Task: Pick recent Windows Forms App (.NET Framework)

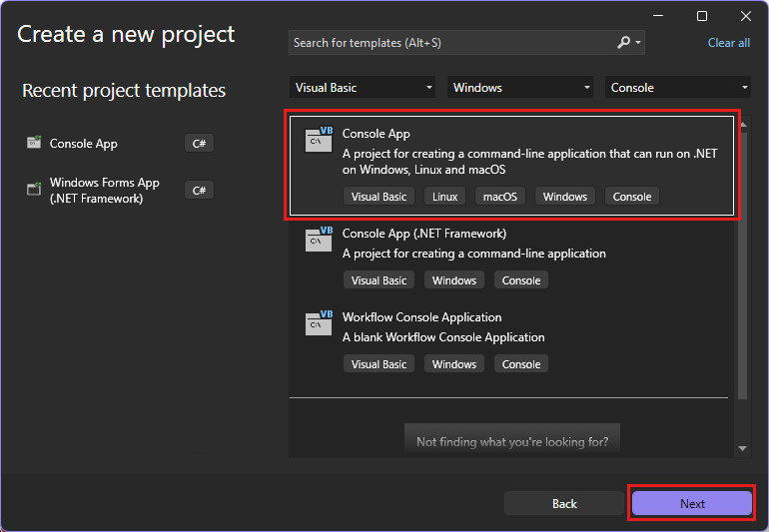Action: click(x=105, y=191)
